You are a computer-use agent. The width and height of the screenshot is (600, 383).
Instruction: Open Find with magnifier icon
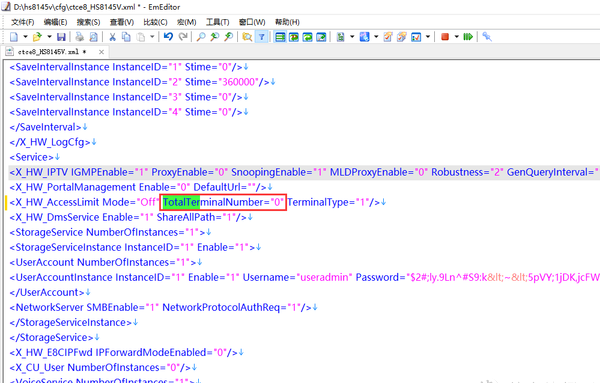(x=201, y=37)
